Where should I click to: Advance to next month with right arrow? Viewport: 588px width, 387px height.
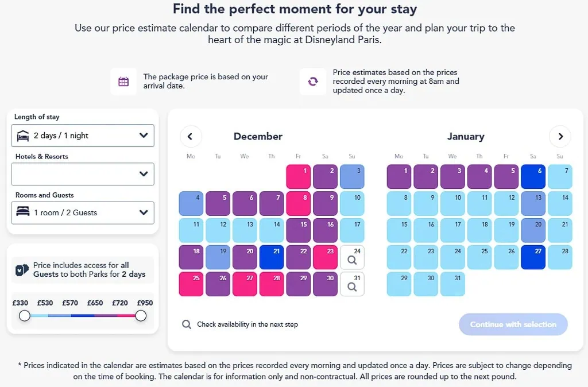click(x=560, y=137)
